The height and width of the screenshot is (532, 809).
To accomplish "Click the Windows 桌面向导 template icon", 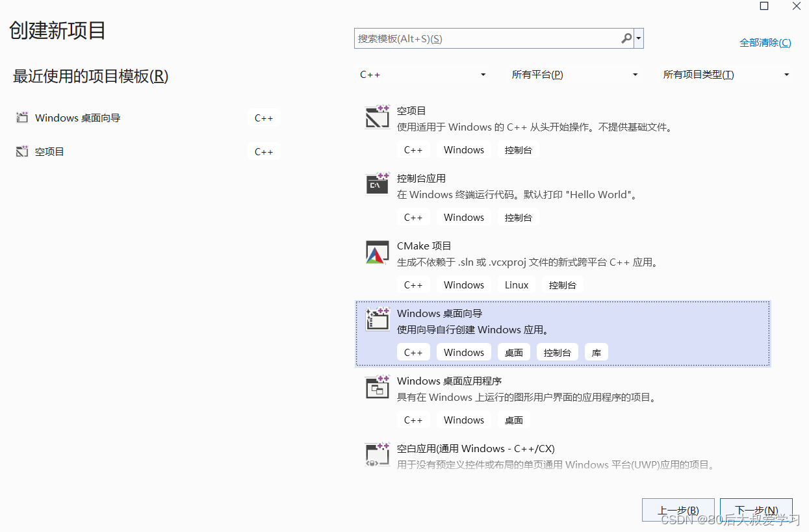I will [x=377, y=320].
